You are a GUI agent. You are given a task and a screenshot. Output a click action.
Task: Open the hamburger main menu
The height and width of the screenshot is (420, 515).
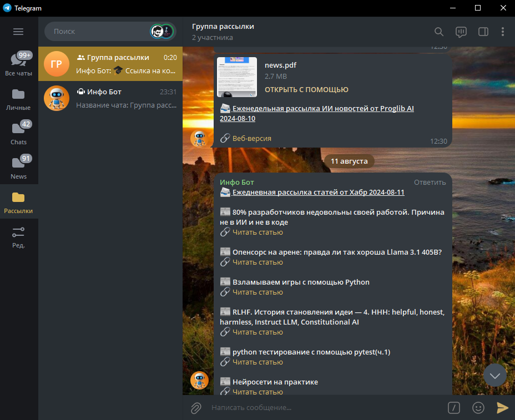(18, 32)
